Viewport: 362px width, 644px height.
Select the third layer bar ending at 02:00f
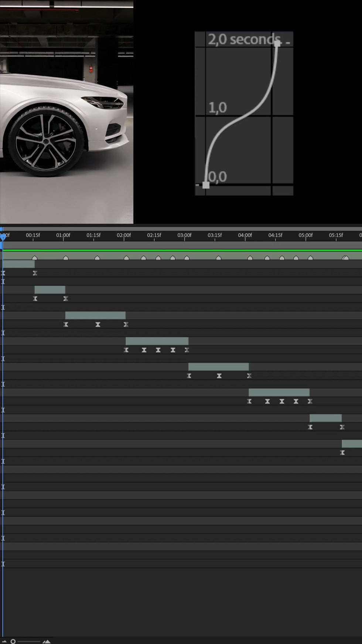[x=95, y=315]
